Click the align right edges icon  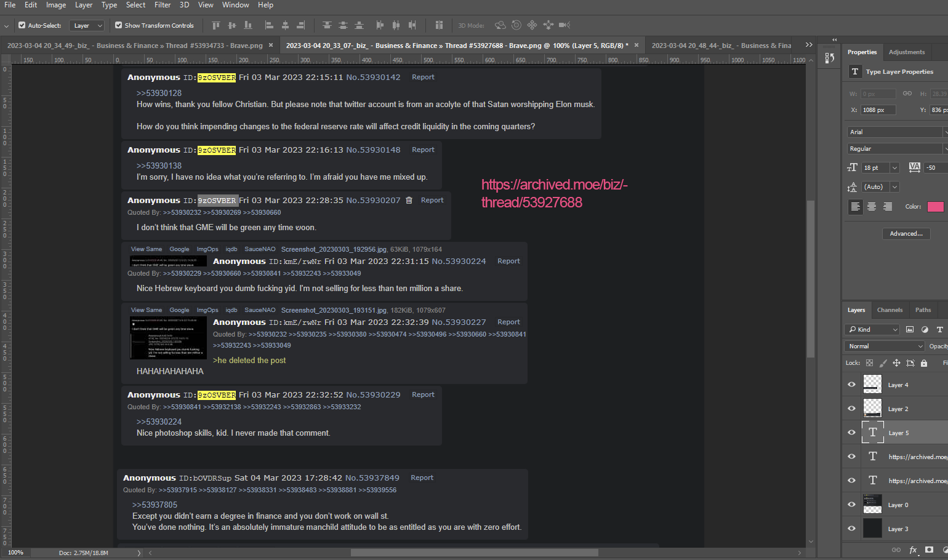(x=301, y=25)
